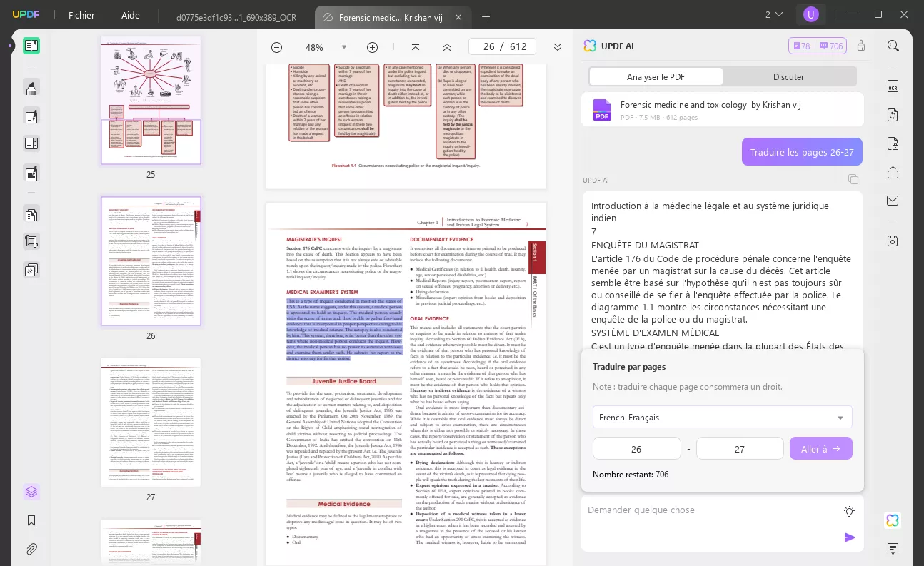
Task: Open the Share file icon
Action: (x=893, y=173)
